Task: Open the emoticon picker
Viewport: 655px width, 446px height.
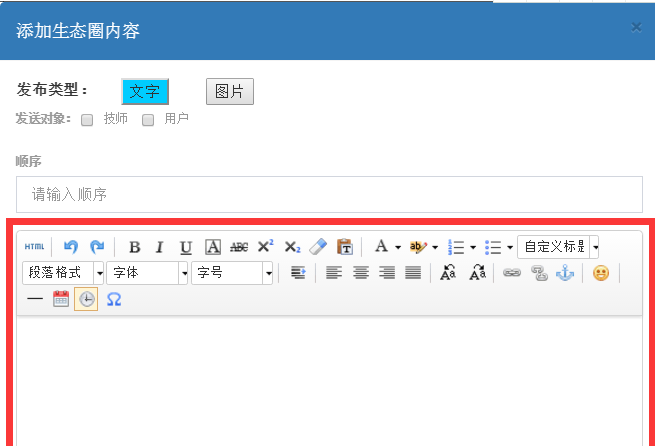Action: 601,273
